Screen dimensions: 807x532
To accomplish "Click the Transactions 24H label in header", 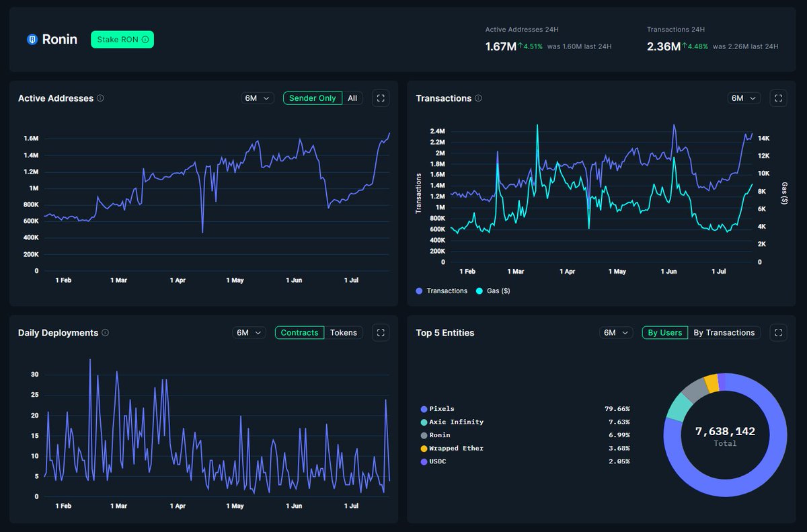I will pyautogui.click(x=676, y=30).
